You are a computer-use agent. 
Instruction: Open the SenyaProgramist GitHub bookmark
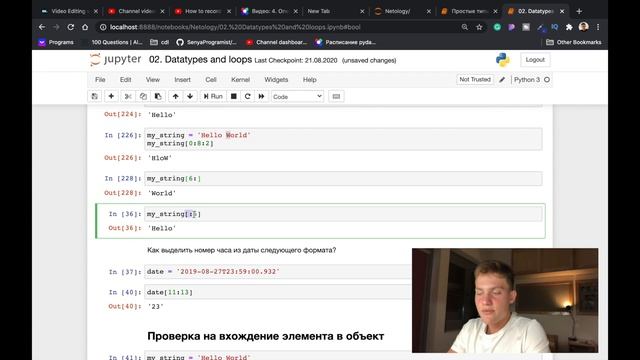click(207, 42)
